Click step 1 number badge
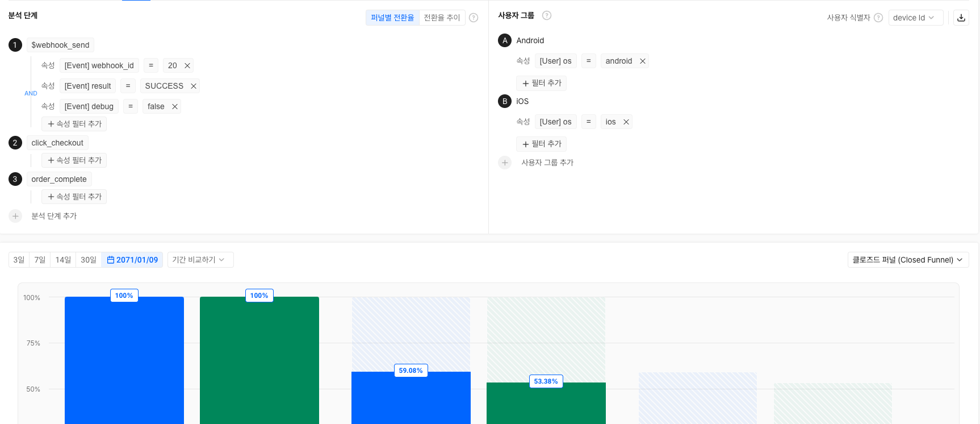The height and width of the screenshot is (424, 980). pyautogui.click(x=15, y=45)
